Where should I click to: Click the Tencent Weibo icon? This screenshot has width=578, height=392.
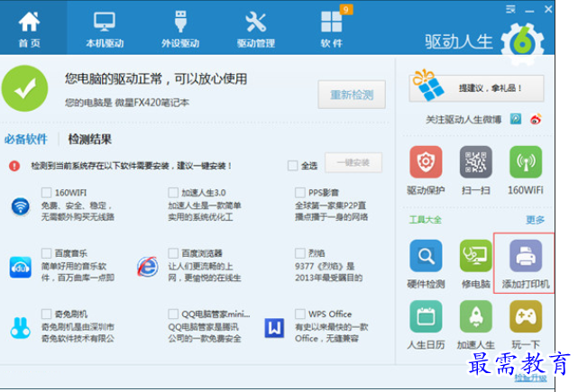[516, 119]
